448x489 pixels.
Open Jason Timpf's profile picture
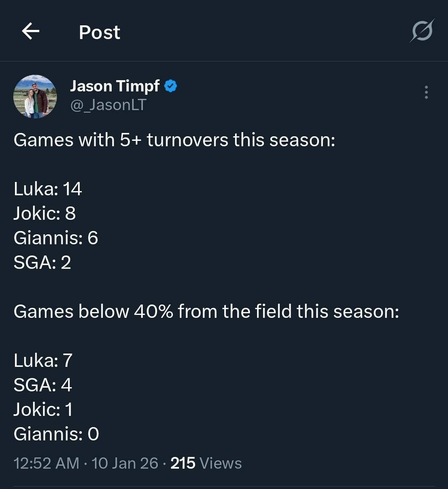pyautogui.click(x=35, y=96)
